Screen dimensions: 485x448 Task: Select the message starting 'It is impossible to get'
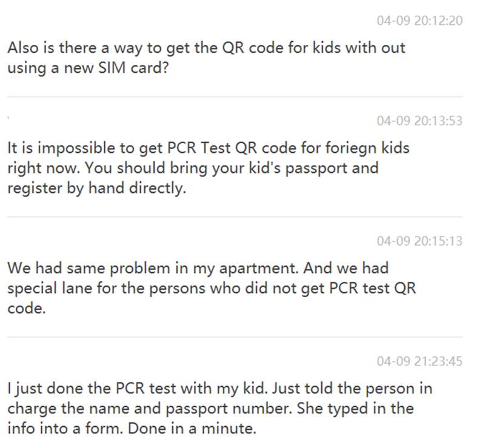[x=209, y=168]
